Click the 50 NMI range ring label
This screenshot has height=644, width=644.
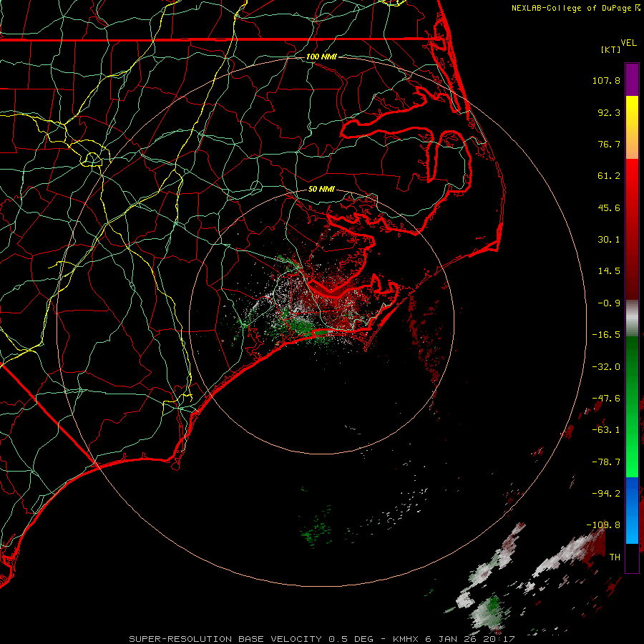coord(321,190)
